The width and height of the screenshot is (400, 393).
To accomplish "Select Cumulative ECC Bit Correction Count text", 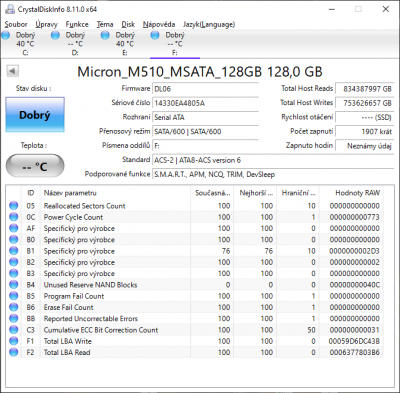I will pyautogui.click(x=101, y=330).
